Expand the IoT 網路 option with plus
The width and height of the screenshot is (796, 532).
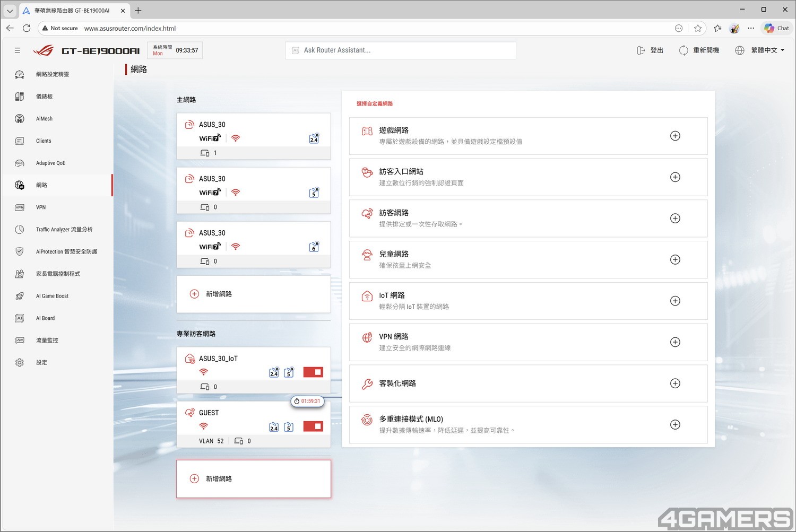675,301
